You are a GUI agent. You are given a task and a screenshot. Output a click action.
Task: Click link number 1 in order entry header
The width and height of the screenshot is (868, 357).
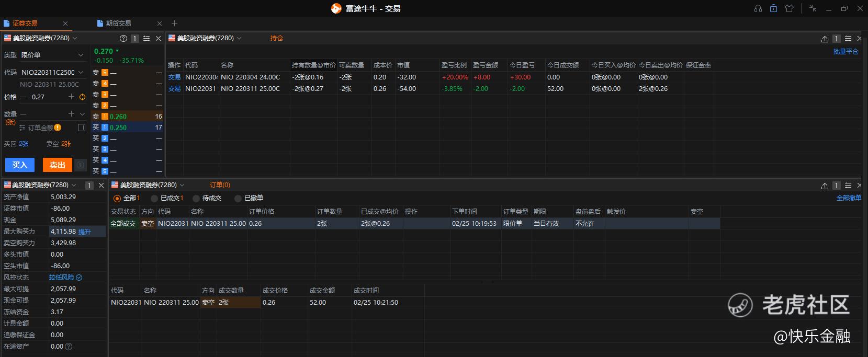[x=135, y=38]
